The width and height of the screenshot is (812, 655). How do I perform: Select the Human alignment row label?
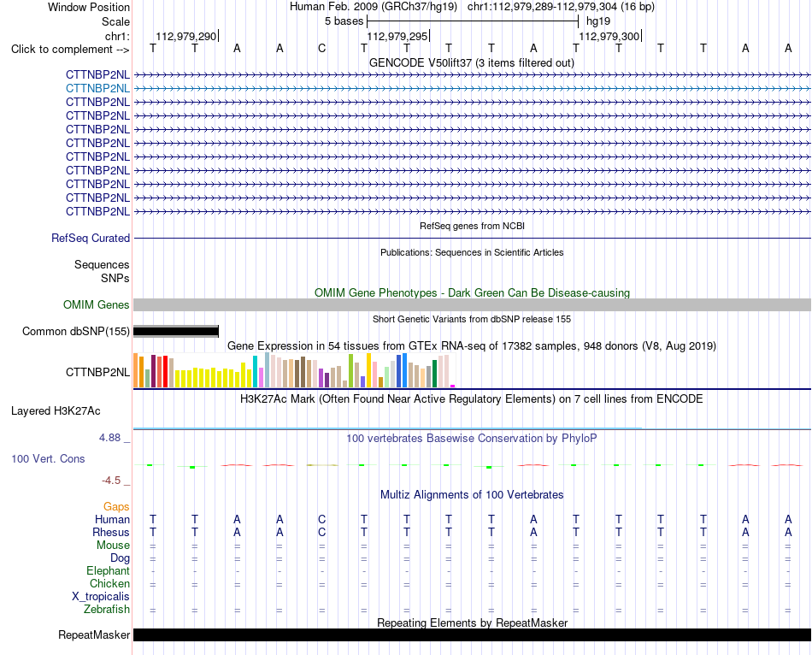pyautogui.click(x=112, y=520)
